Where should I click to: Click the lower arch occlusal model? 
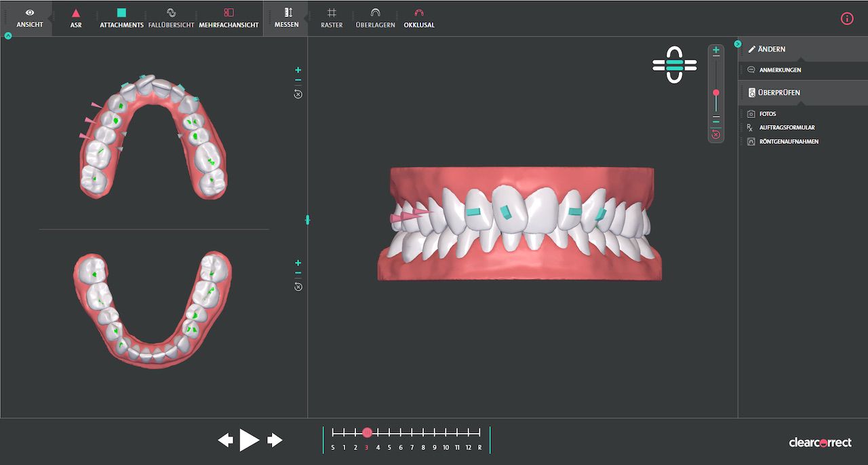pos(153,309)
